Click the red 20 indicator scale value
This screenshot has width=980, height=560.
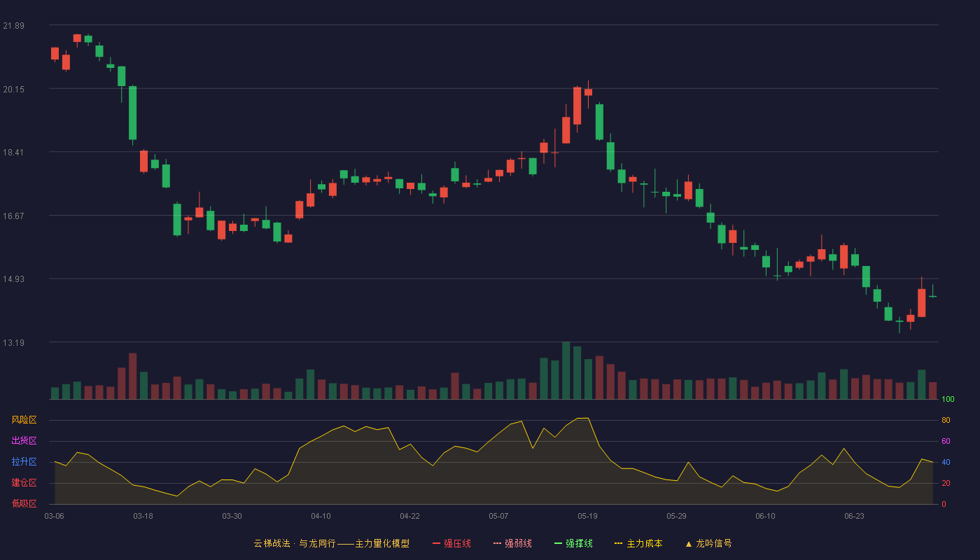[x=946, y=484]
